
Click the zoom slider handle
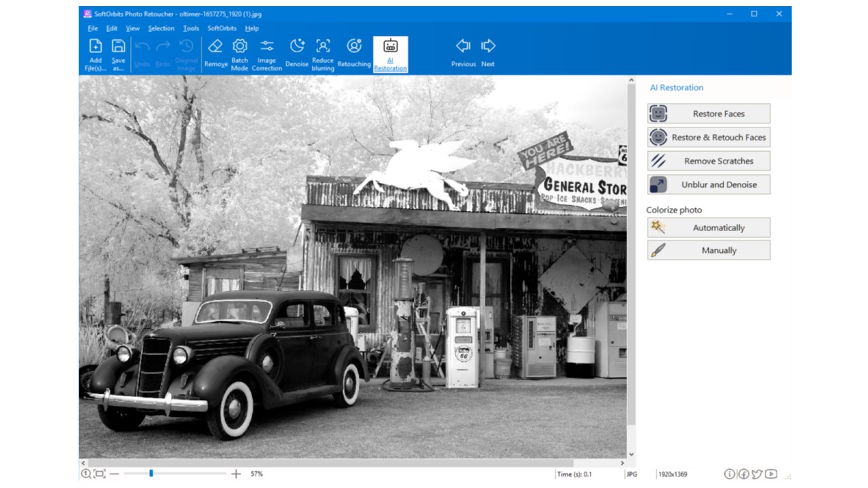coord(151,474)
